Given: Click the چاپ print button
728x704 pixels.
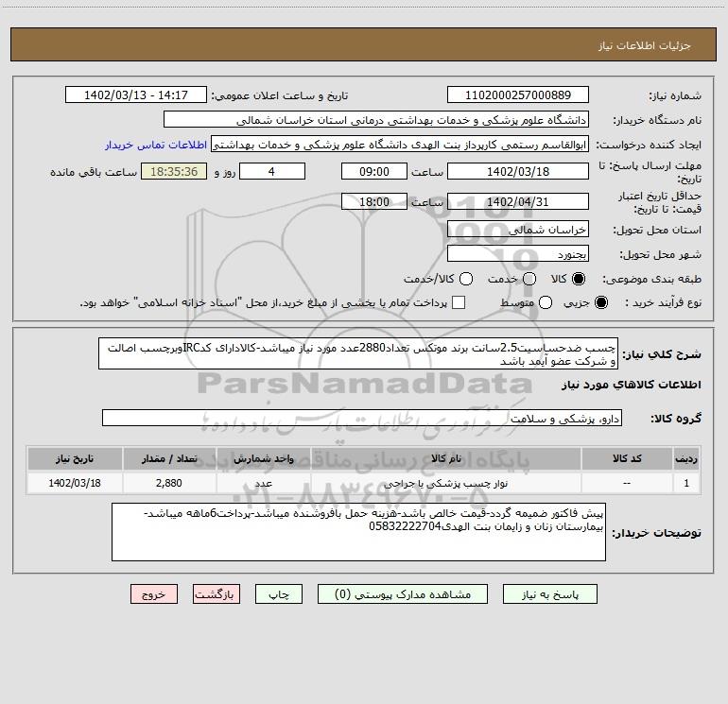Looking at the screenshot, I should [279, 594].
